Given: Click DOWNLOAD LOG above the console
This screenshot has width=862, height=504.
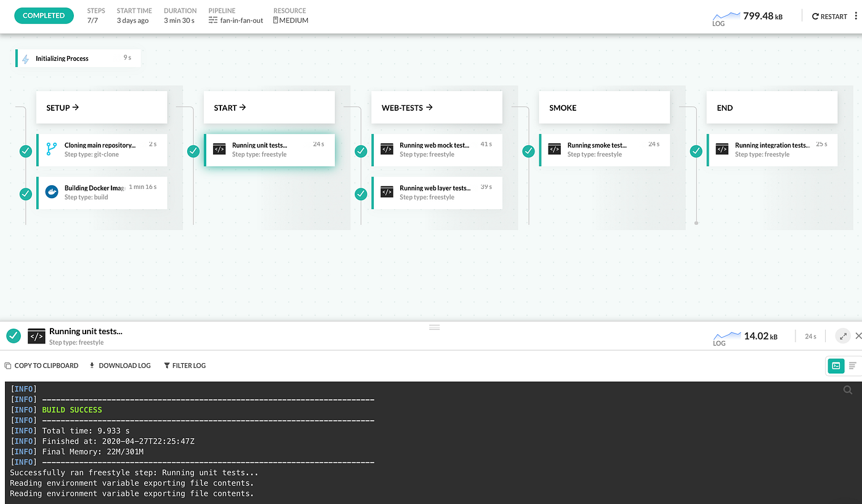Looking at the screenshot, I should [119, 365].
